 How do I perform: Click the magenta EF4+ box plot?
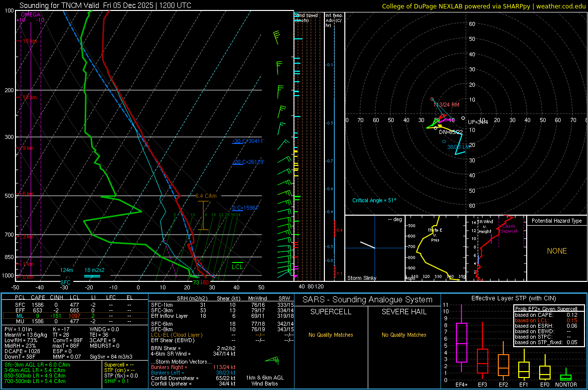click(x=461, y=338)
